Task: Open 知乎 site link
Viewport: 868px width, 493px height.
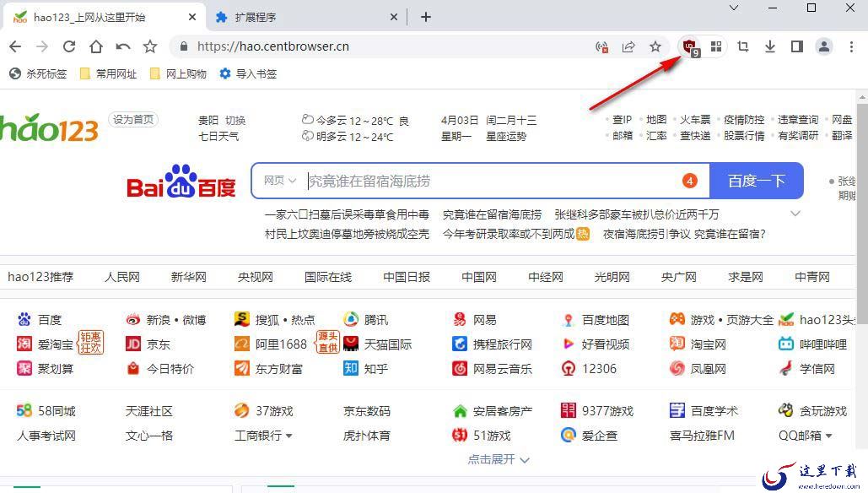Action: point(365,368)
